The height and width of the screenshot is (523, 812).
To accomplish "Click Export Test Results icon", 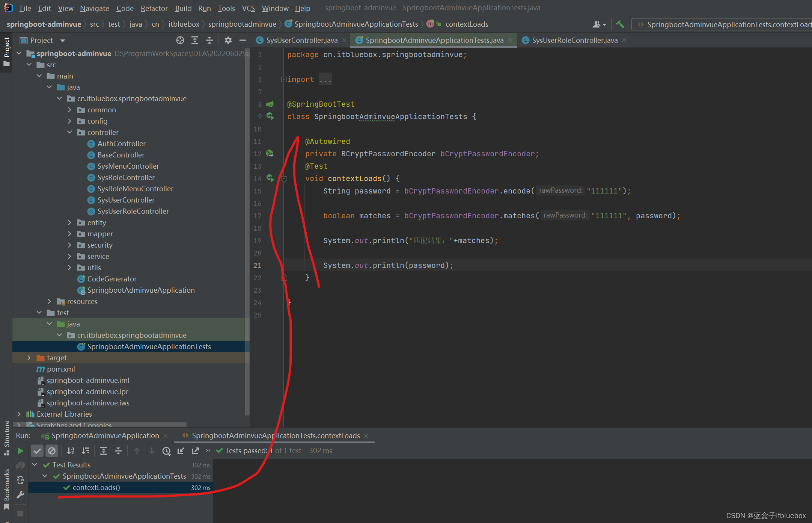I will pos(196,450).
